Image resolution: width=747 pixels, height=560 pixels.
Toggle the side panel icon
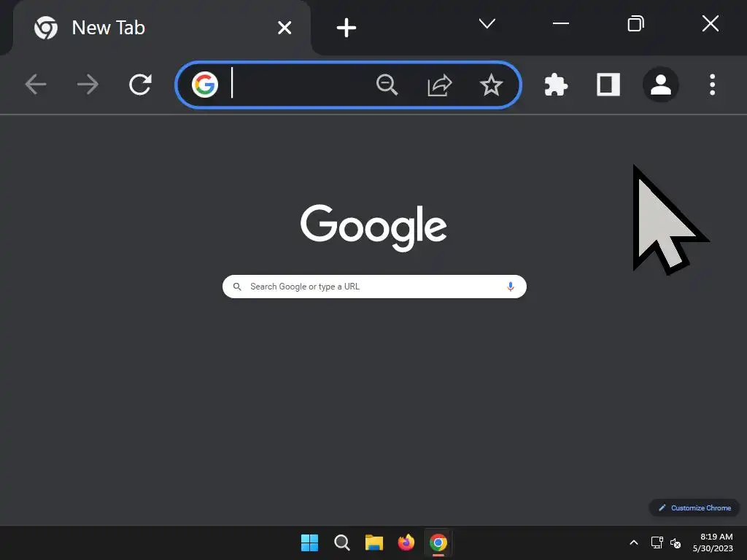608,85
